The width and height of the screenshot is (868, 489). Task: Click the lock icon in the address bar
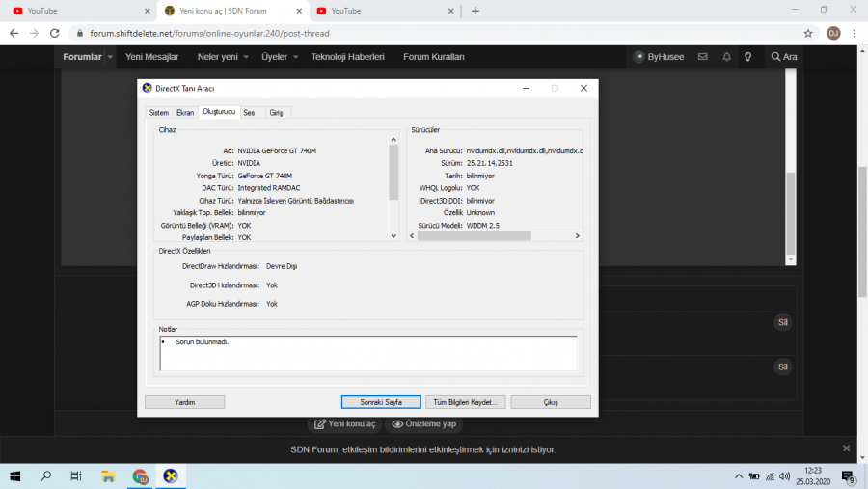(80, 33)
